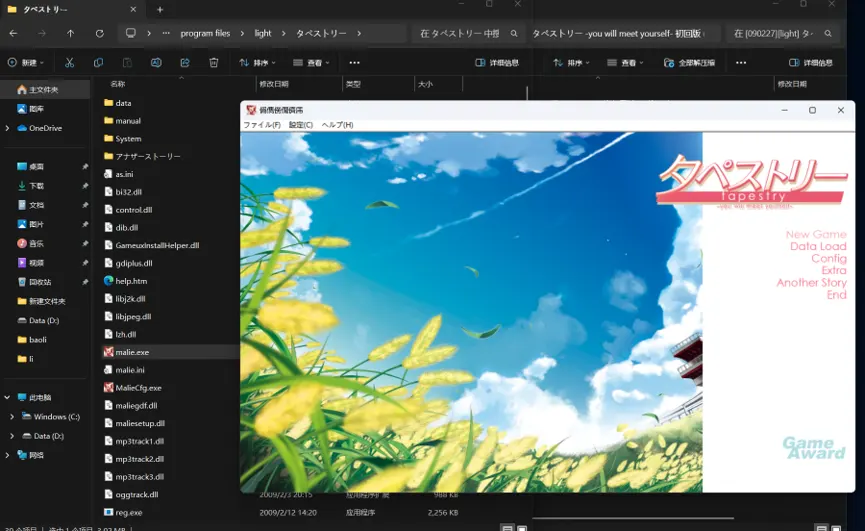Click the Share icon in toolbar
The width and height of the screenshot is (865, 531).
[185, 63]
